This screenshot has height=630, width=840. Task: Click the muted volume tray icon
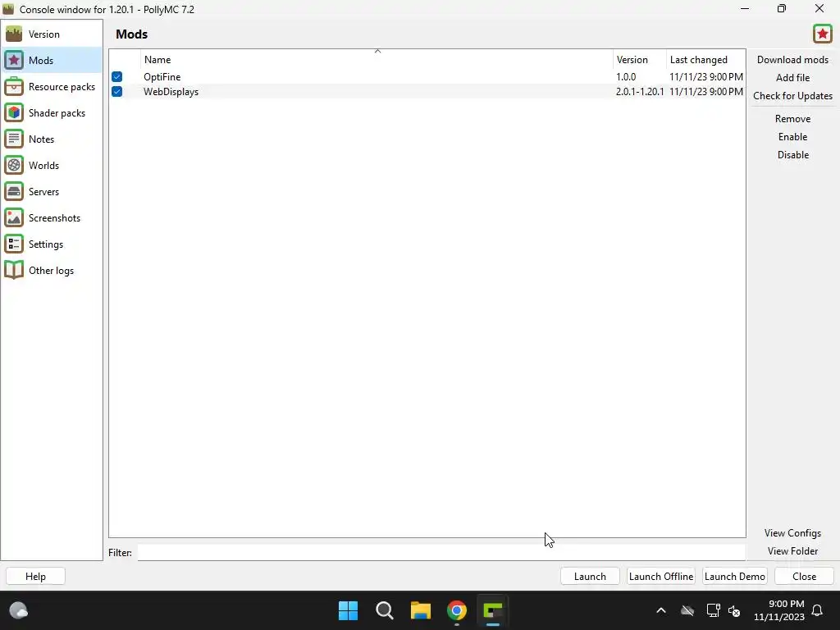click(x=734, y=610)
